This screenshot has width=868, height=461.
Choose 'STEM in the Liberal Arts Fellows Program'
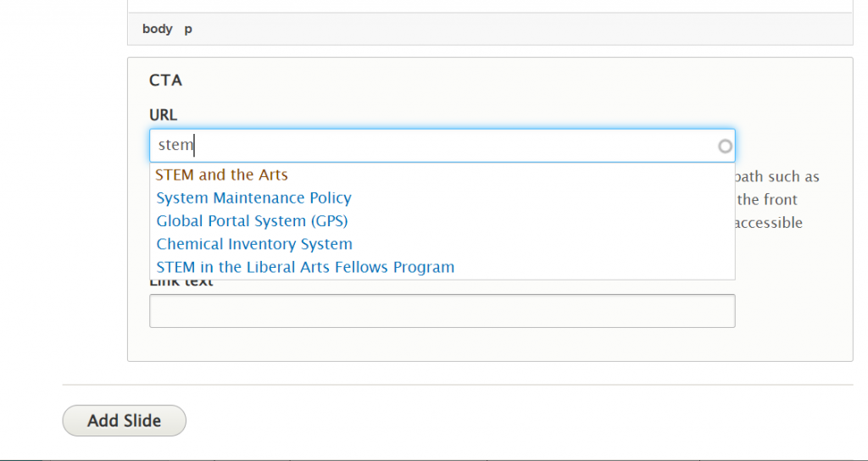[305, 267]
